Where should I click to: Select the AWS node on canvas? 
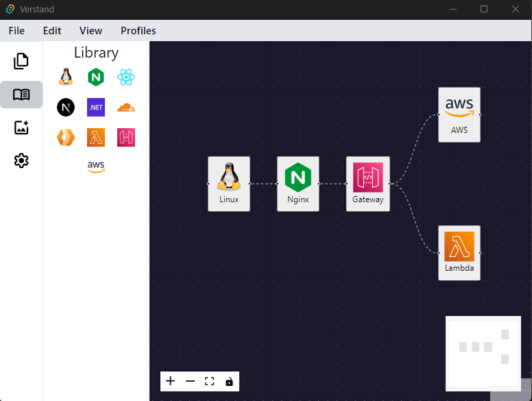(459, 114)
